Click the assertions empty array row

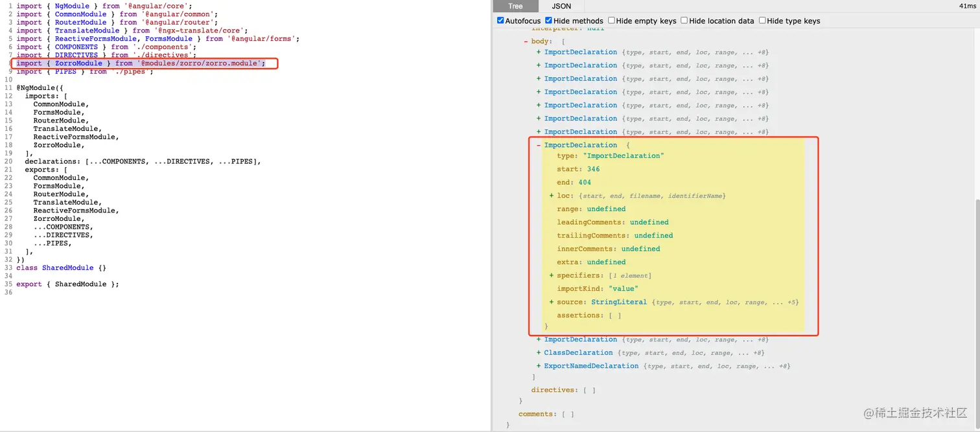click(x=589, y=315)
